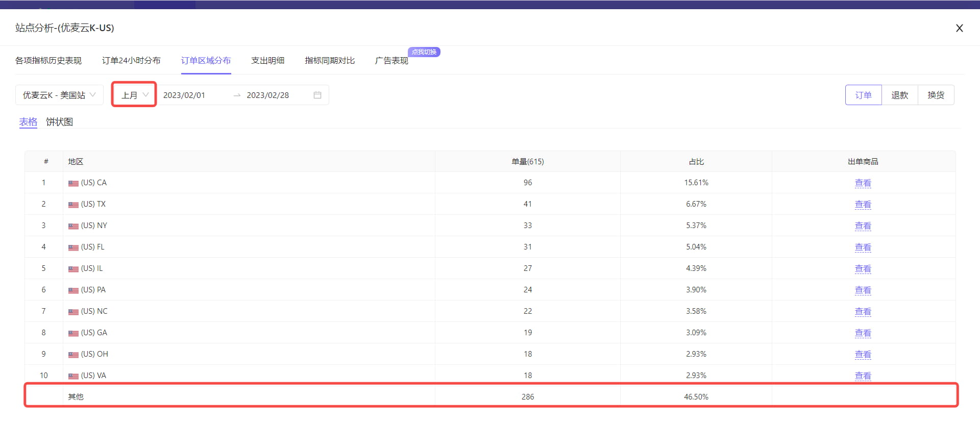Expand the 优麦云K - 美国站 store dropdown
The width and height of the screenshot is (980, 424).
[x=59, y=95]
